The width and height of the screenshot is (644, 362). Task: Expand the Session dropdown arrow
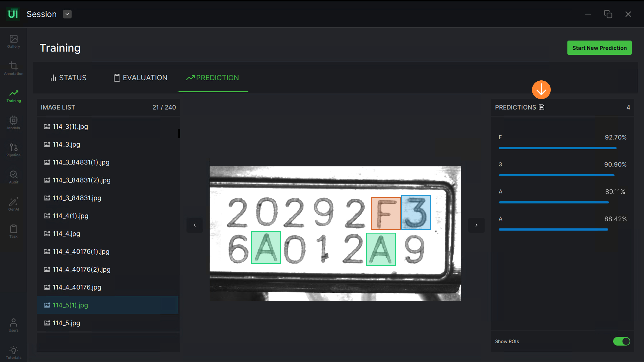pyautogui.click(x=67, y=14)
